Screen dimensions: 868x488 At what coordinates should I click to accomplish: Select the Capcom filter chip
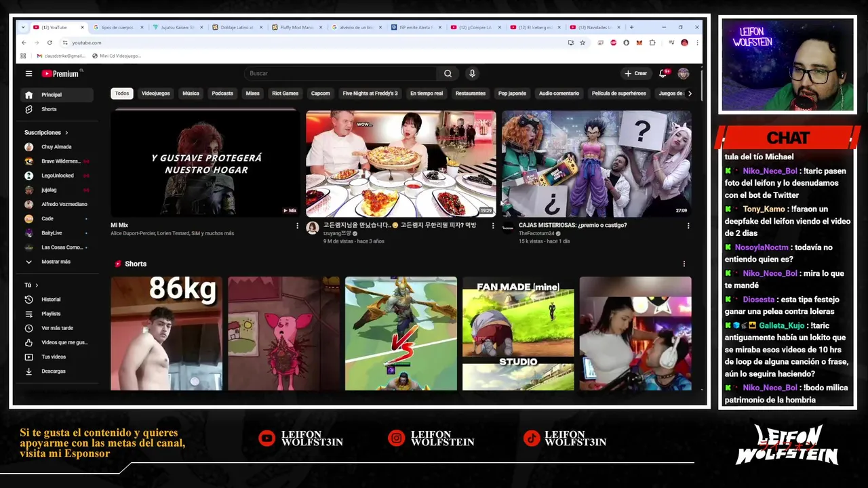coord(320,94)
